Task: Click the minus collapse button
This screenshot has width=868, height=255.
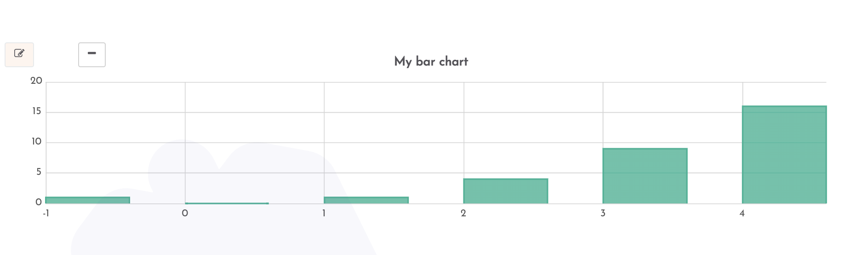Action: 92,55
